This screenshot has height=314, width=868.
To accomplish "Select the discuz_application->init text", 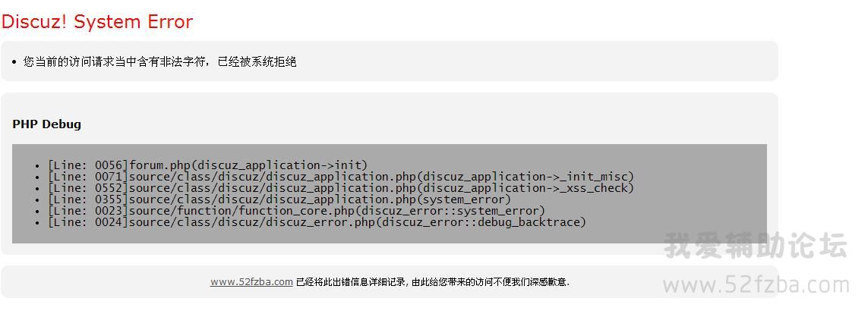I will click(280, 165).
